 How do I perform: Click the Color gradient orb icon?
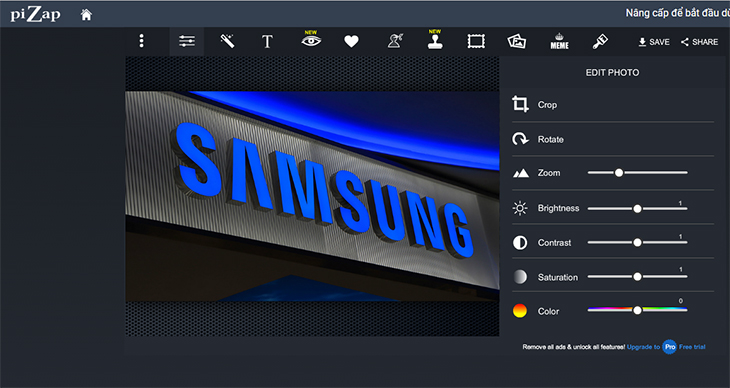pos(520,311)
